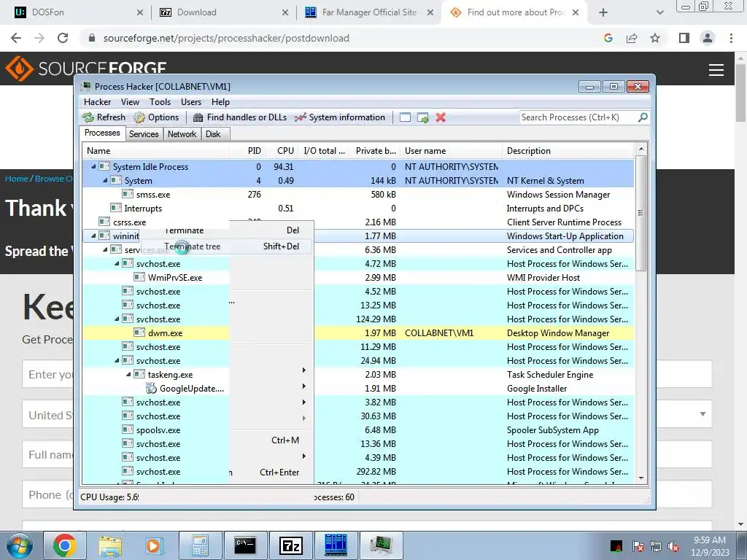This screenshot has width=747, height=560.
Task: Bookmark this page star icon
Action: coord(655,38)
